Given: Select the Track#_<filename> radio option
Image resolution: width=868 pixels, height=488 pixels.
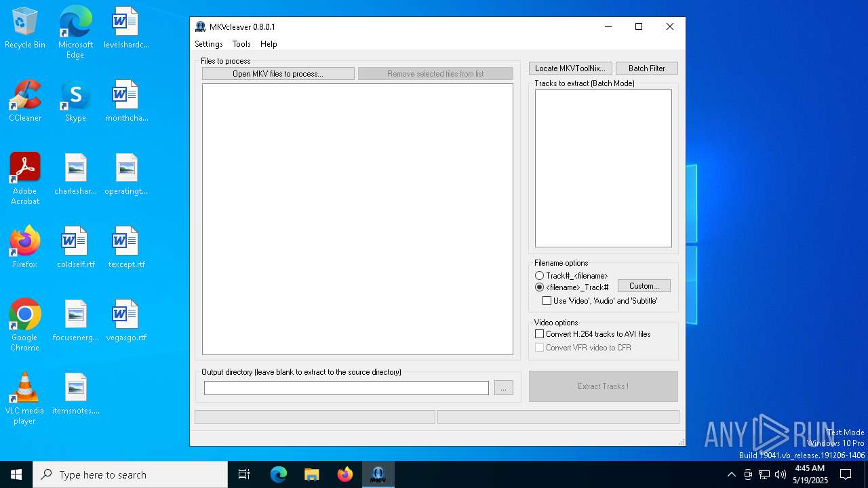Looking at the screenshot, I should [x=540, y=276].
